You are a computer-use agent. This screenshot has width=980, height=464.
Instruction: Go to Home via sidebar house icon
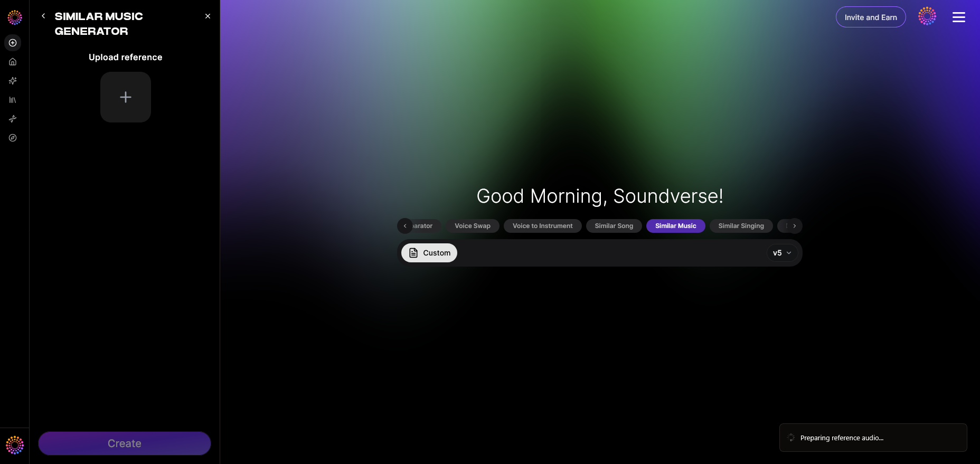(x=13, y=62)
